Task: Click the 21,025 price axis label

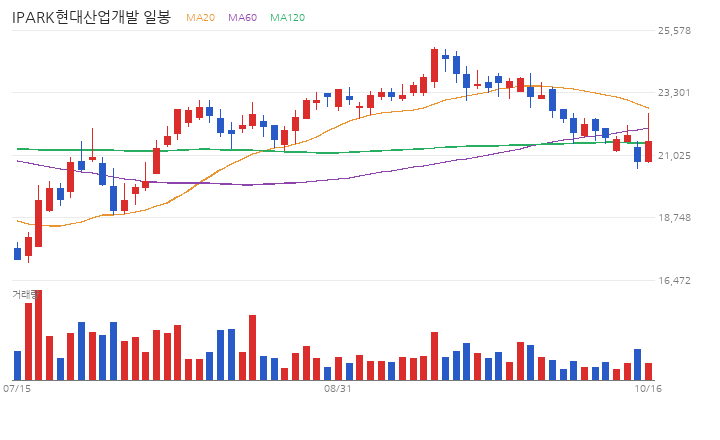Action: [674, 156]
